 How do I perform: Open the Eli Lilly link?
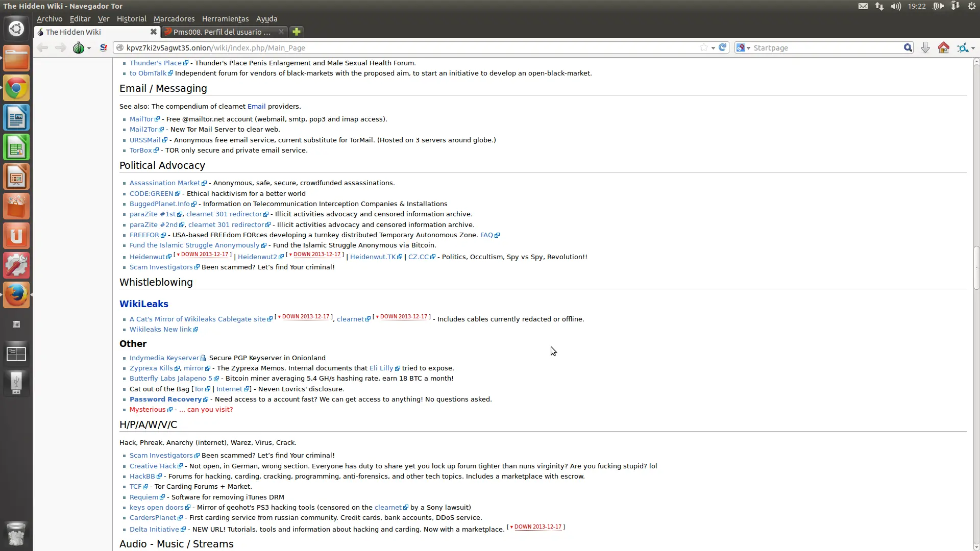pos(381,368)
